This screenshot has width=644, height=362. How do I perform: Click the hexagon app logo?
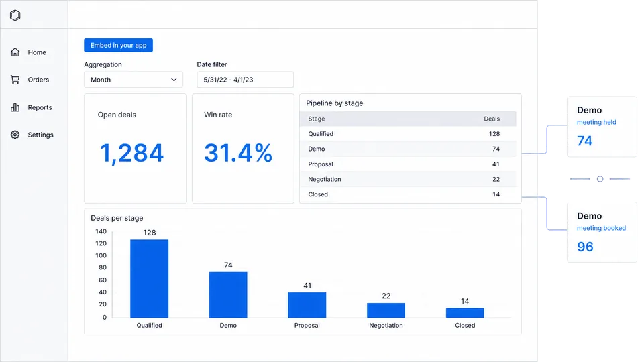(x=15, y=15)
